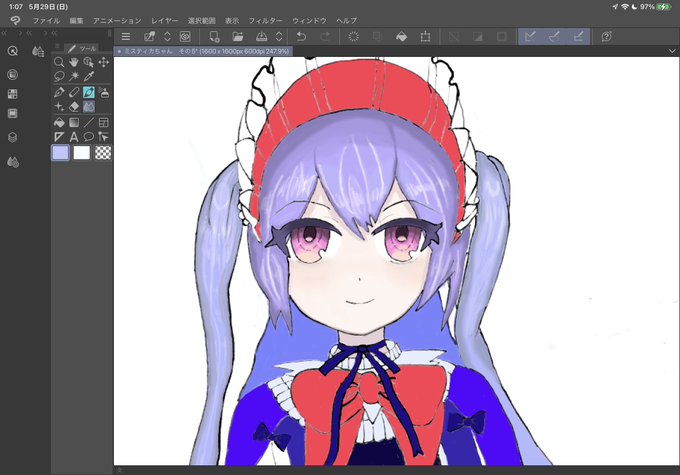Open the command bar hamburger menu
The height and width of the screenshot is (475, 680).
(x=126, y=37)
